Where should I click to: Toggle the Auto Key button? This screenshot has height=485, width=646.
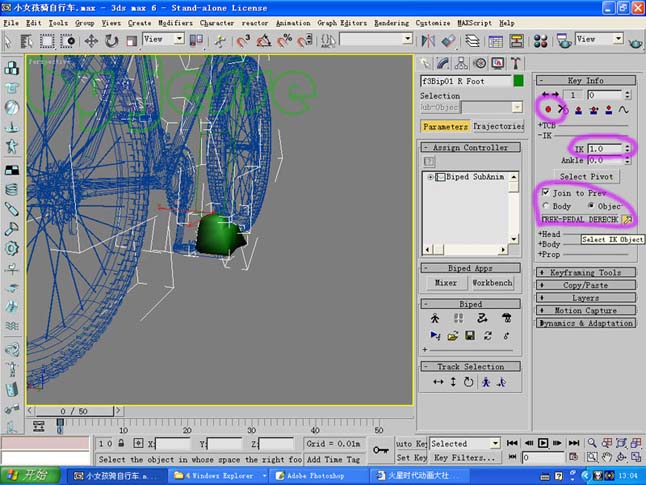(411, 444)
